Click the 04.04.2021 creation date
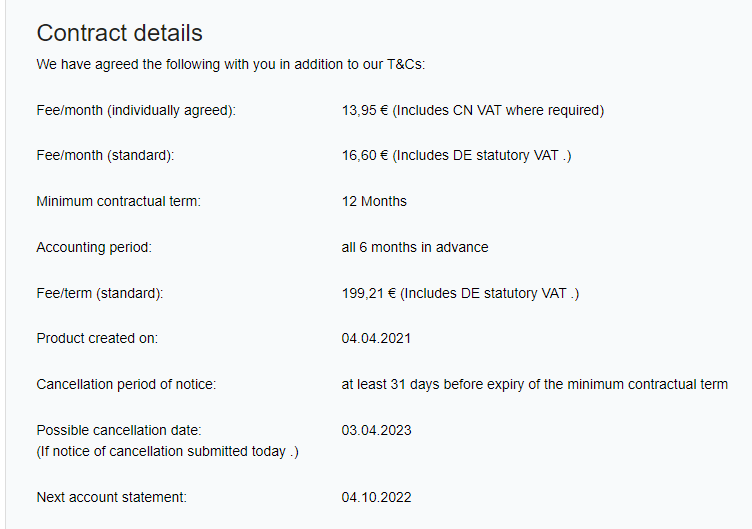The width and height of the screenshot is (752, 529). 376,339
